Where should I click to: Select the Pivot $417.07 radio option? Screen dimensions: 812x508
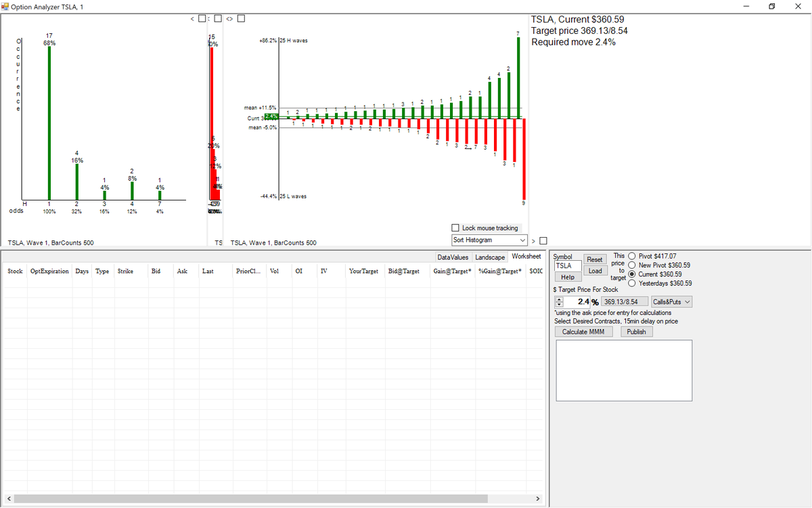coord(633,256)
